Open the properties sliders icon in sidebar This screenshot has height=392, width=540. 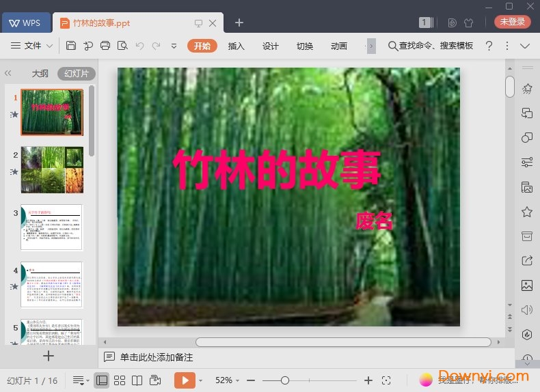[527, 162]
